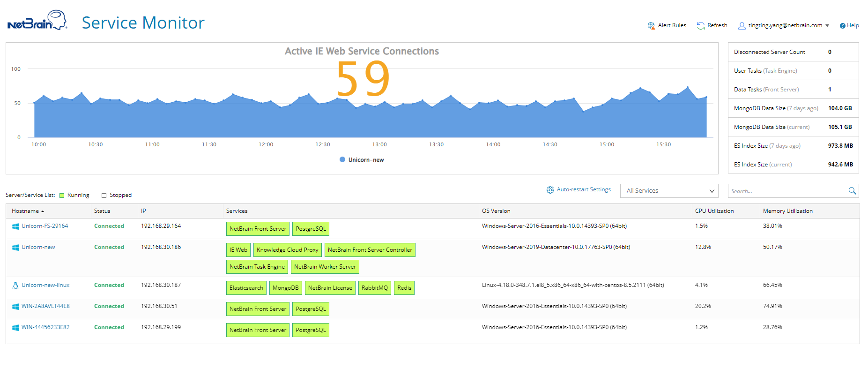Open the Unicorn-FS-29164 host link
Image resolution: width=868 pixels, height=369 pixels.
pos(45,226)
